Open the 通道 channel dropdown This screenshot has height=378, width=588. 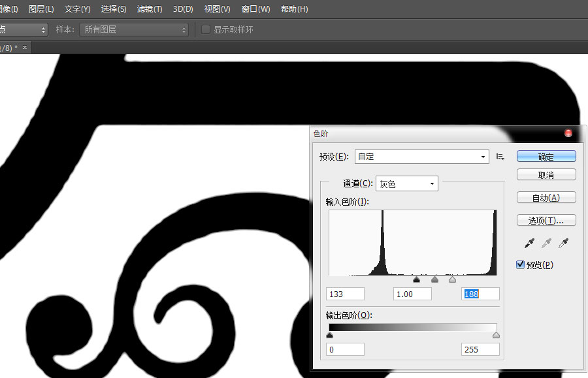(x=406, y=184)
